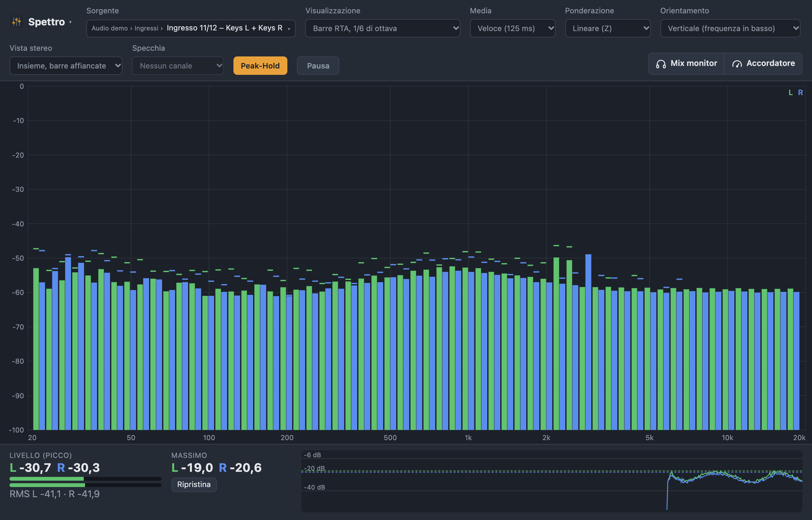Click the Accordatore tuner gauge icon
This screenshot has width=812, height=520.
[737, 64]
